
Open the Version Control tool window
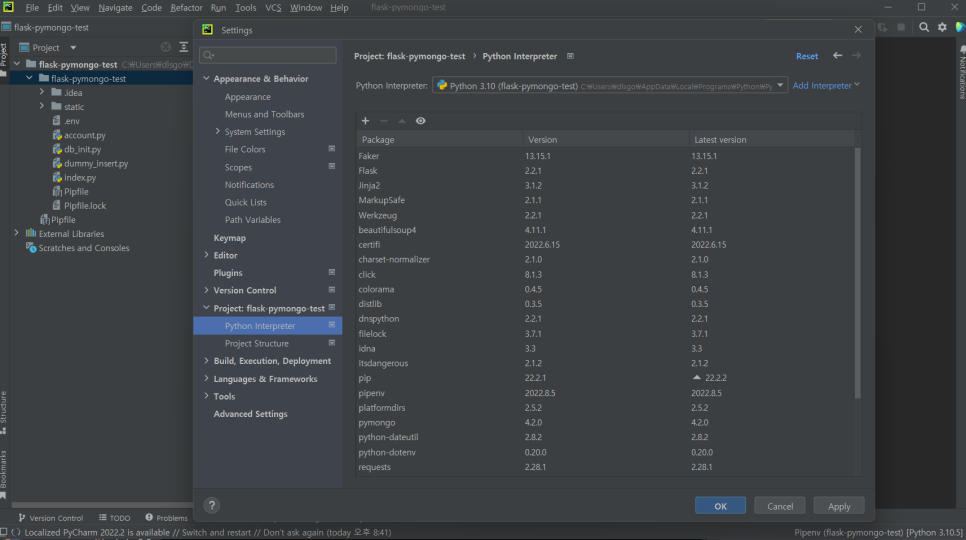pos(51,518)
